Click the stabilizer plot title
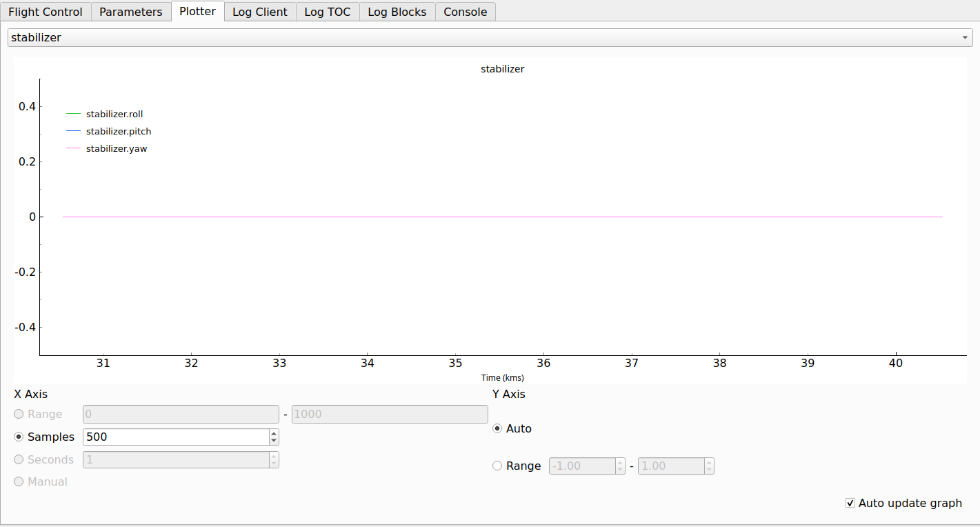The height and width of the screenshot is (527, 980). click(502, 70)
